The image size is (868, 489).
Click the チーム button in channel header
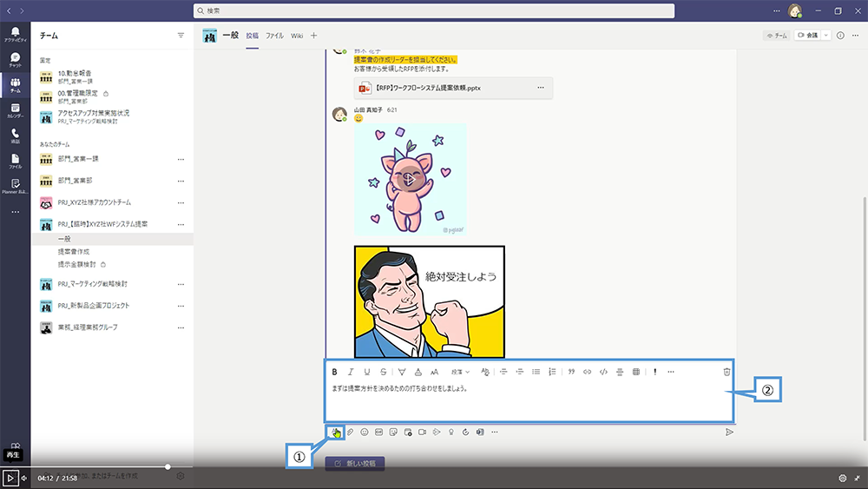(777, 36)
